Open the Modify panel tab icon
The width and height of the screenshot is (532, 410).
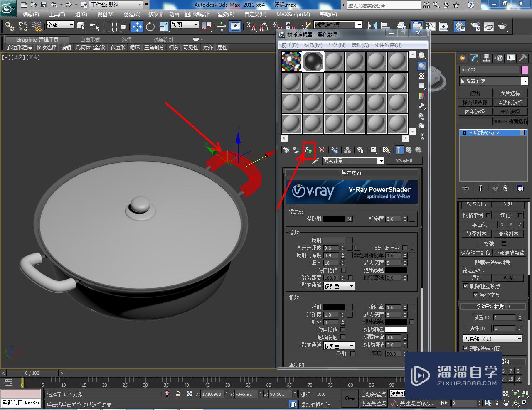(474, 58)
